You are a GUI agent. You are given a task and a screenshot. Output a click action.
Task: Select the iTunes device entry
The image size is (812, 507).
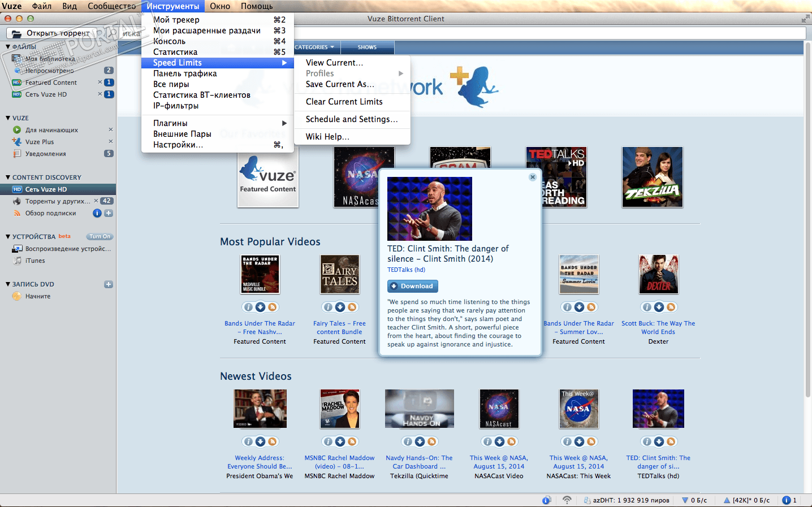(x=35, y=261)
